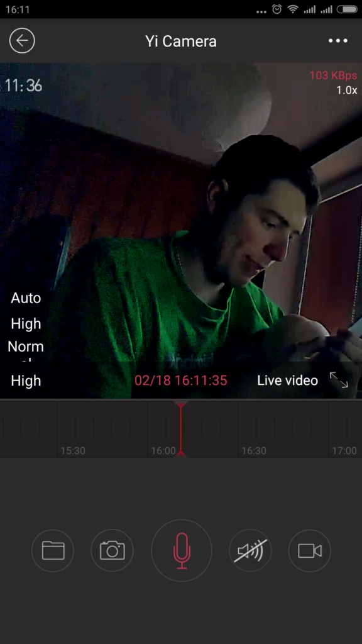This screenshot has height=644, width=362.
Task: Open the album folder icon
Action: pos(53,550)
